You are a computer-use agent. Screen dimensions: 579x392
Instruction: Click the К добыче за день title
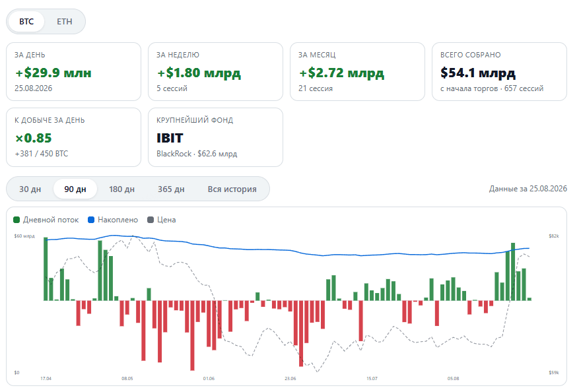click(50, 120)
